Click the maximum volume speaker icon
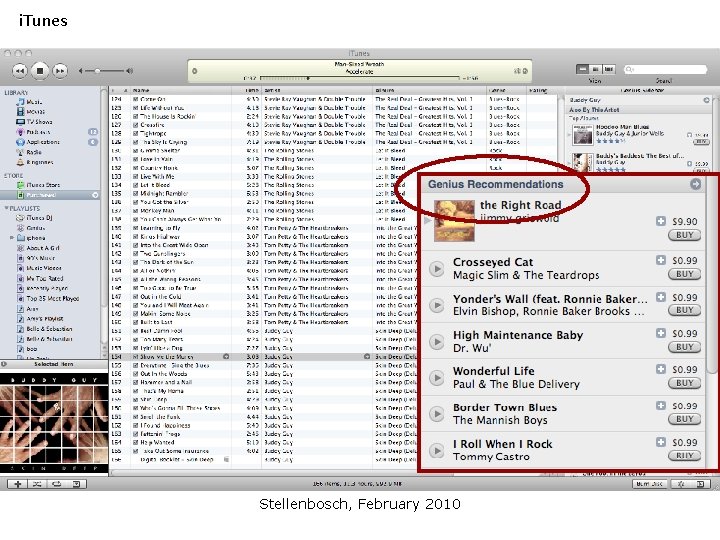Image resolution: width=720 pixels, height=540 pixels. click(x=130, y=71)
